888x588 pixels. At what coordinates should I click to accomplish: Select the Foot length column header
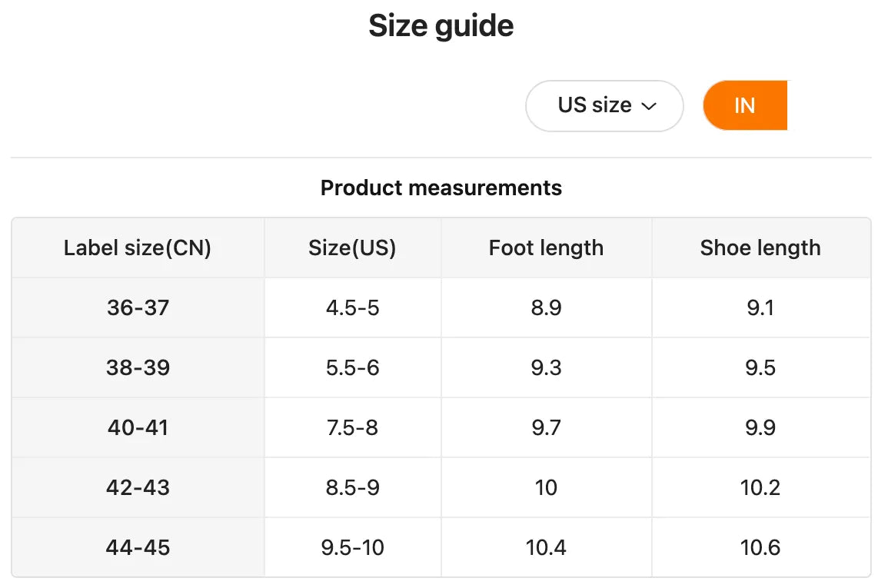coord(546,248)
